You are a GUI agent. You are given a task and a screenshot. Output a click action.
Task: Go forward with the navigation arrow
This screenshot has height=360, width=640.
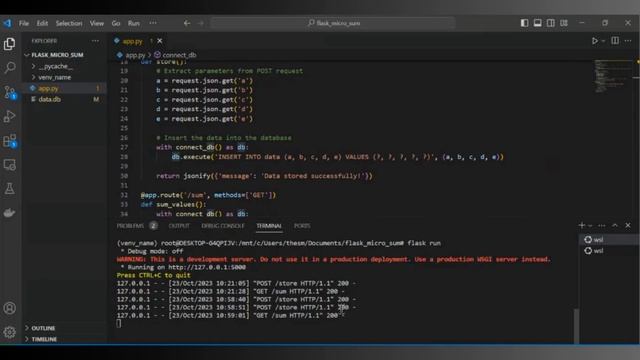[x=201, y=23]
